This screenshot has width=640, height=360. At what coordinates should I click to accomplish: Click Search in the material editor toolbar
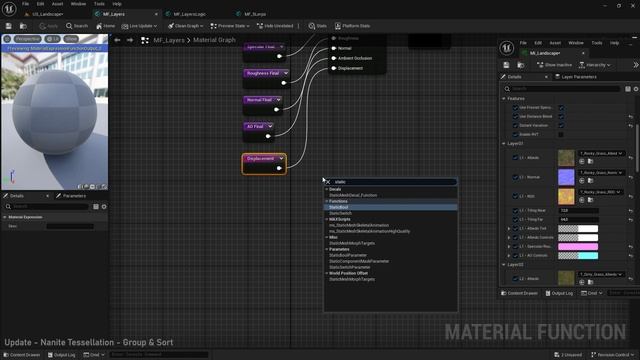(x=77, y=26)
